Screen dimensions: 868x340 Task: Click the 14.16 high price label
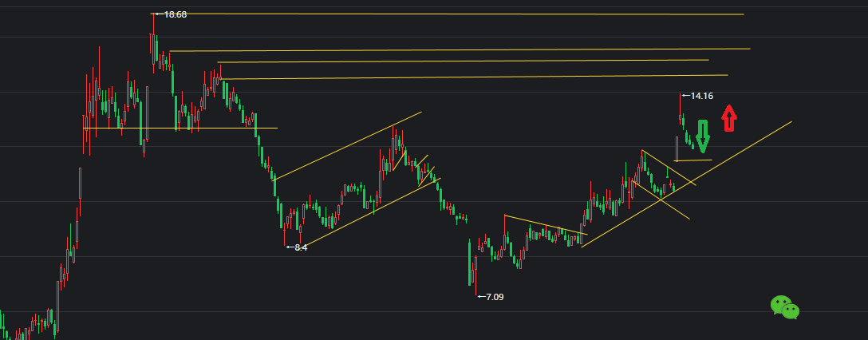701,96
